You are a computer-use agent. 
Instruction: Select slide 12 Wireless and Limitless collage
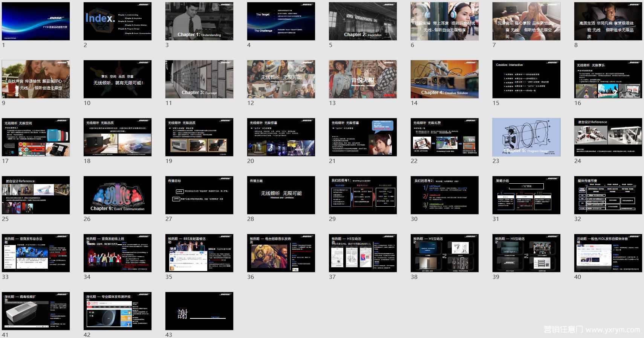point(281,79)
